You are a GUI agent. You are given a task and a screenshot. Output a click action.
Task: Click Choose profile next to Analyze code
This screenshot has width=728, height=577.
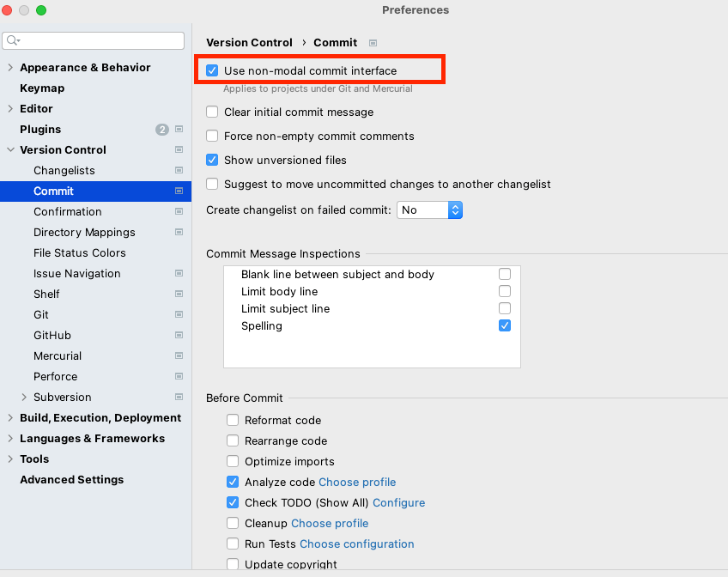point(357,482)
